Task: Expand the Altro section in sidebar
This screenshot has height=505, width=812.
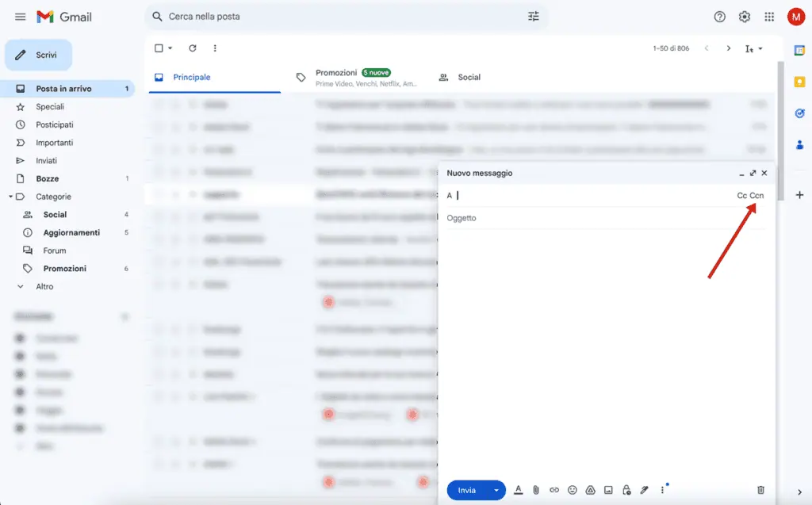Action: pyautogui.click(x=44, y=286)
